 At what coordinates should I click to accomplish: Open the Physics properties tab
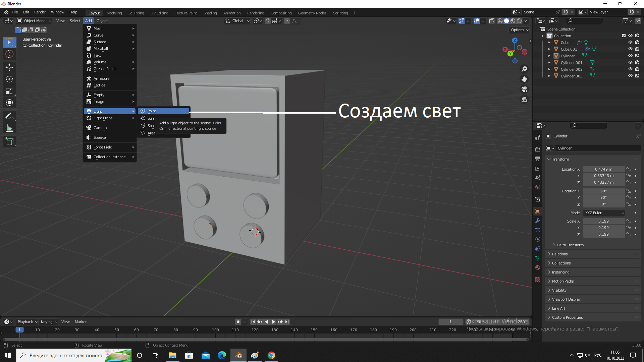[538, 239]
